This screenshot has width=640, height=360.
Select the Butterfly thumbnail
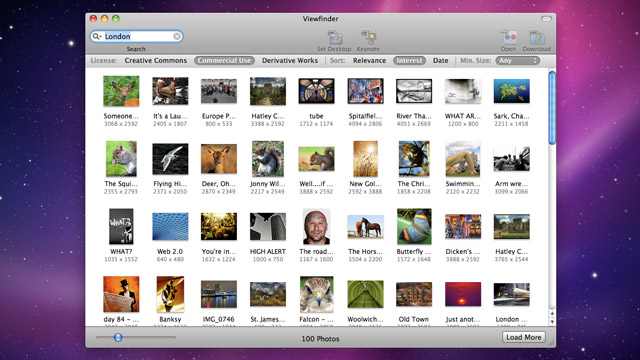pos(414,227)
